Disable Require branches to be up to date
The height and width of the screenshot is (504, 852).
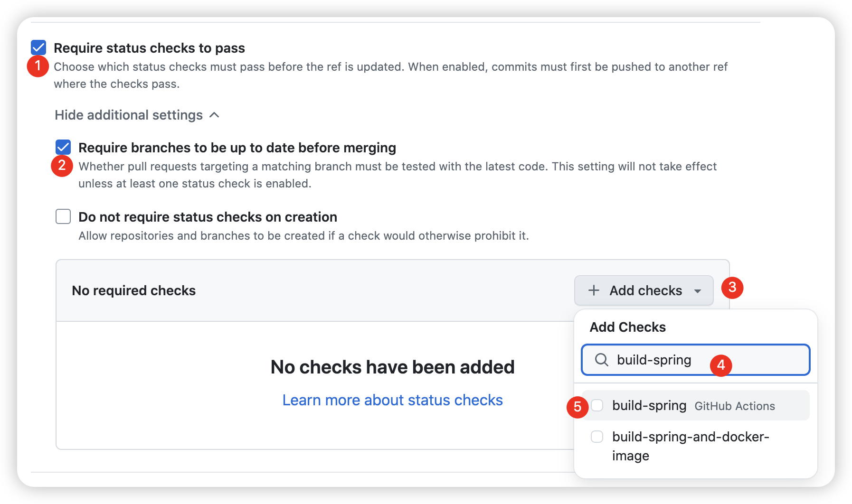63,147
